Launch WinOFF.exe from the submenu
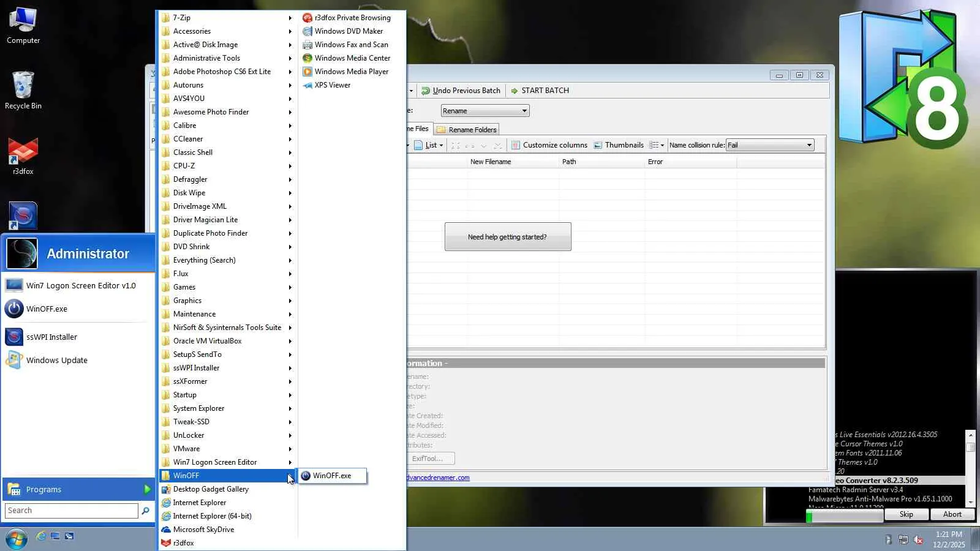This screenshot has height=551, width=980. click(x=332, y=476)
